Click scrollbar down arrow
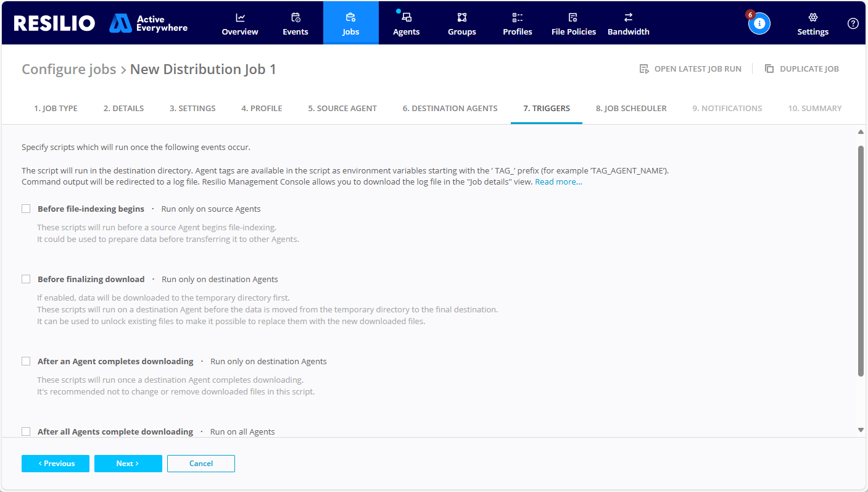 point(861,430)
